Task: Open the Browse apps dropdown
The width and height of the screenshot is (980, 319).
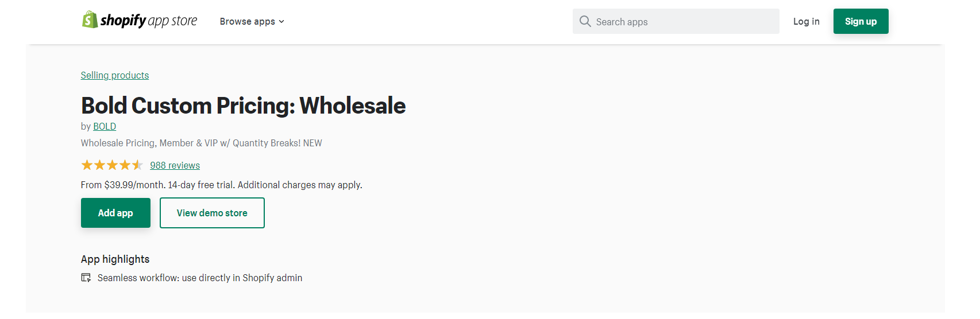Action: (252, 21)
